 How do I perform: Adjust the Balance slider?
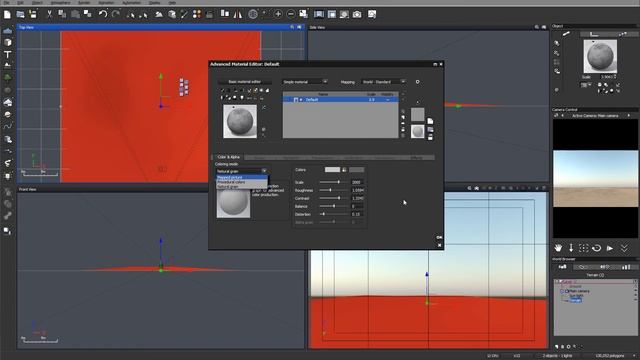(333, 206)
